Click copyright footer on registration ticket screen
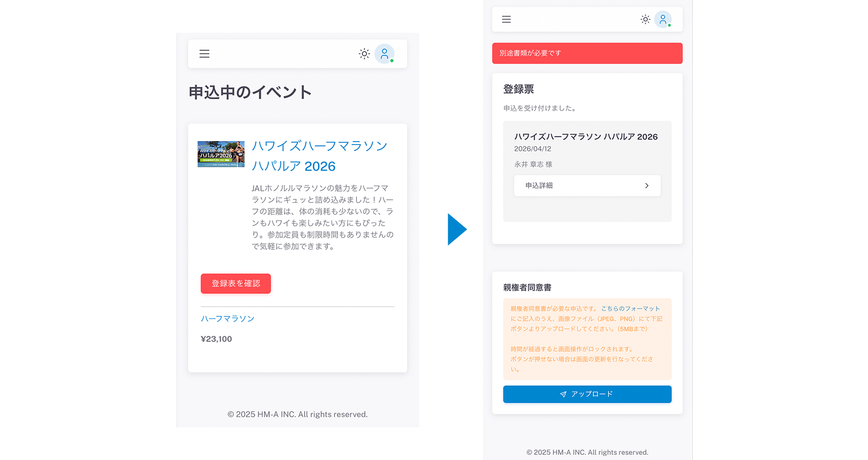This screenshot has height=460, width=868. 587,452
